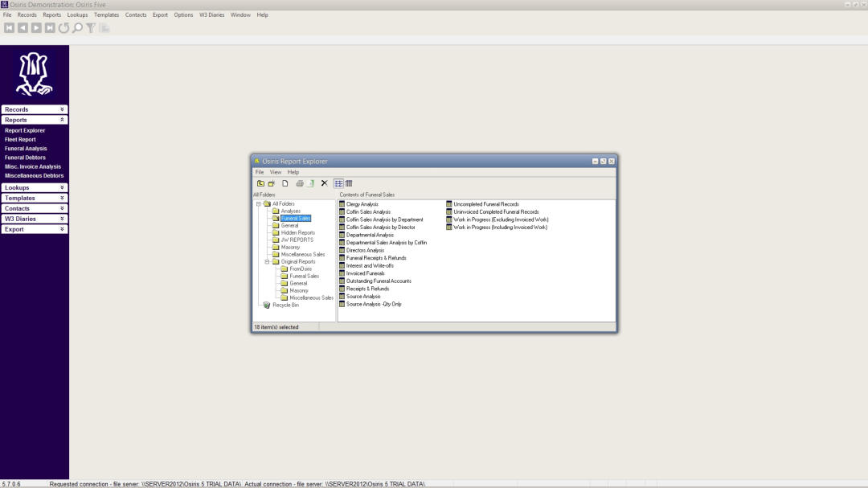Click the next record arrow icon
This screenshot has height=488, width=868.
(36, 28)
